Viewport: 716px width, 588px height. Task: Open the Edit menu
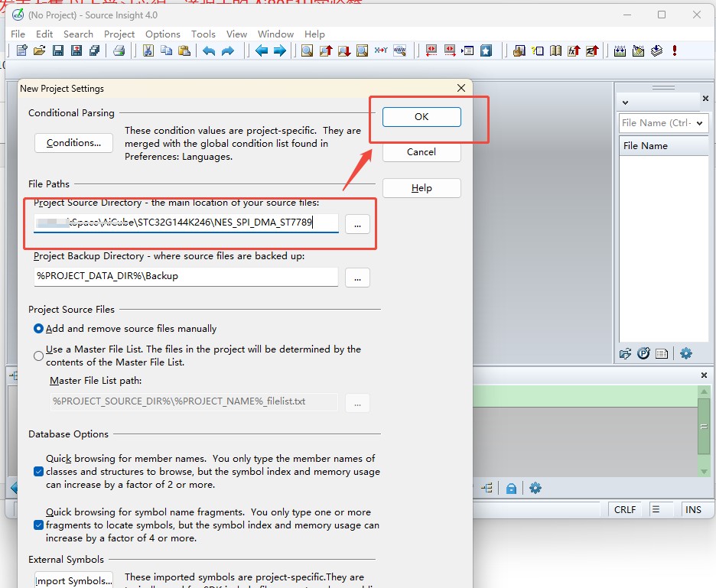coord(44,34)
